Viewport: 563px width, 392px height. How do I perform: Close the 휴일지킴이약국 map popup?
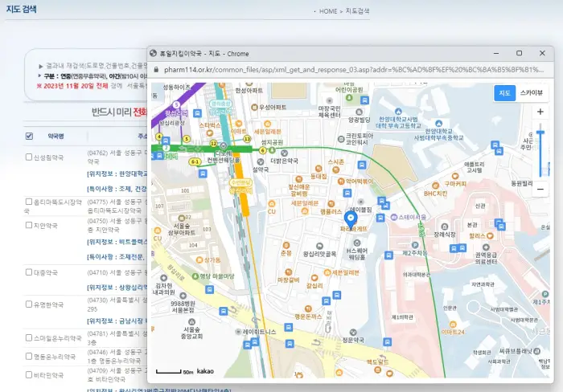542,54
